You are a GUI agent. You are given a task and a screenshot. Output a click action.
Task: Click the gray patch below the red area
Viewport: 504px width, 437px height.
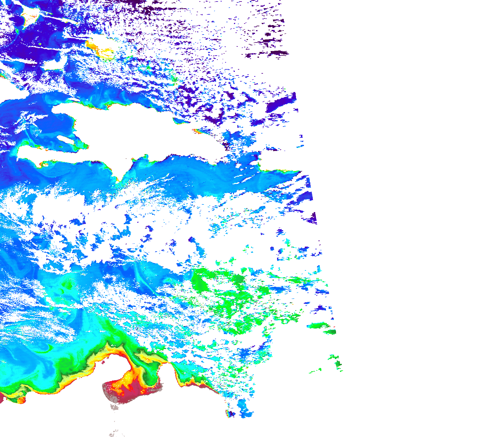(114, 407)
